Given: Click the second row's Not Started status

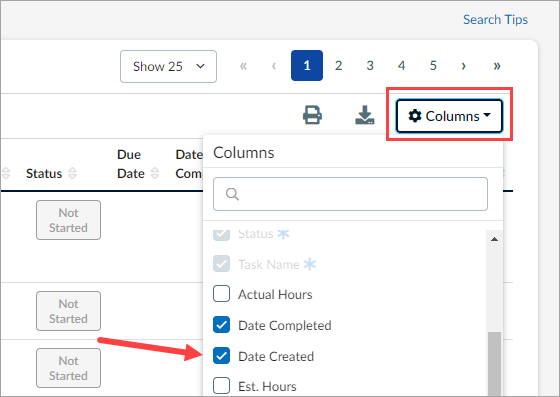Looking at the screenshot, I should pyautogui.click(x=68, y=311).
